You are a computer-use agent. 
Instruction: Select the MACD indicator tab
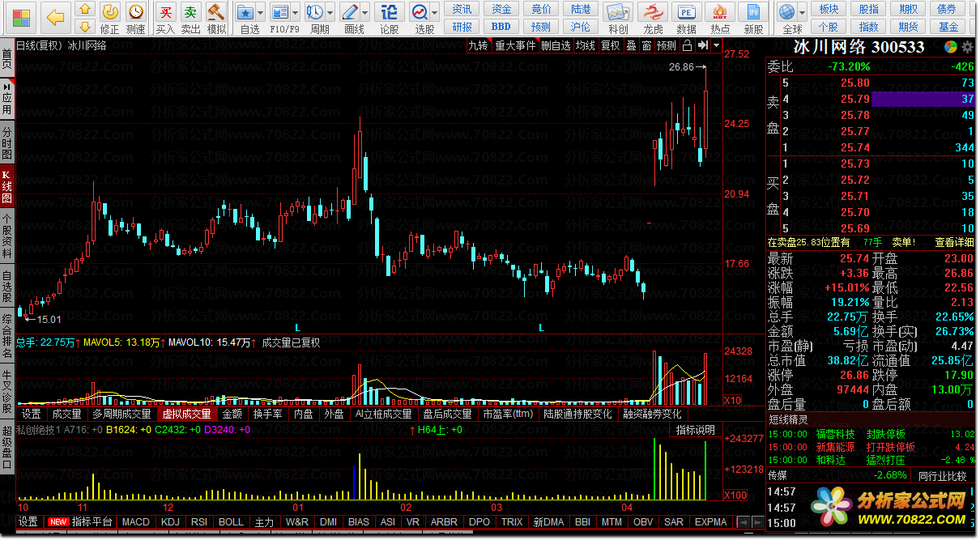pyautogui.click(x=135, y=522)
